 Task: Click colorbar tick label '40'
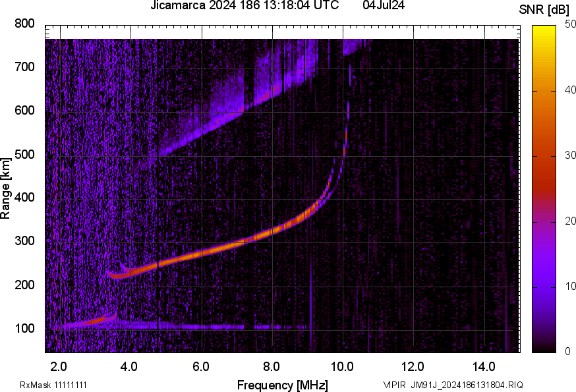570,90
